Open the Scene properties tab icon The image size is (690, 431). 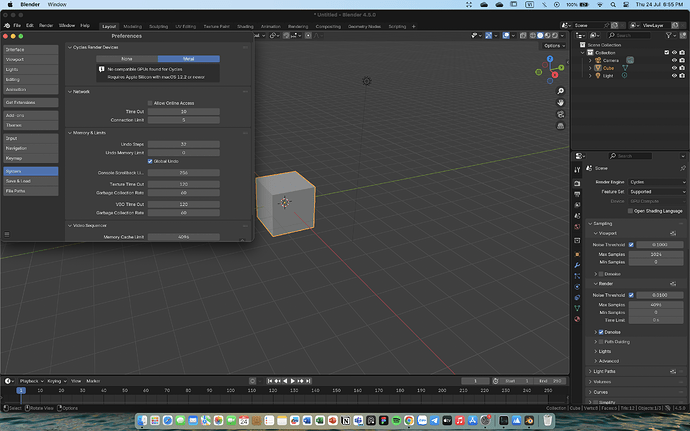(577, 216)
